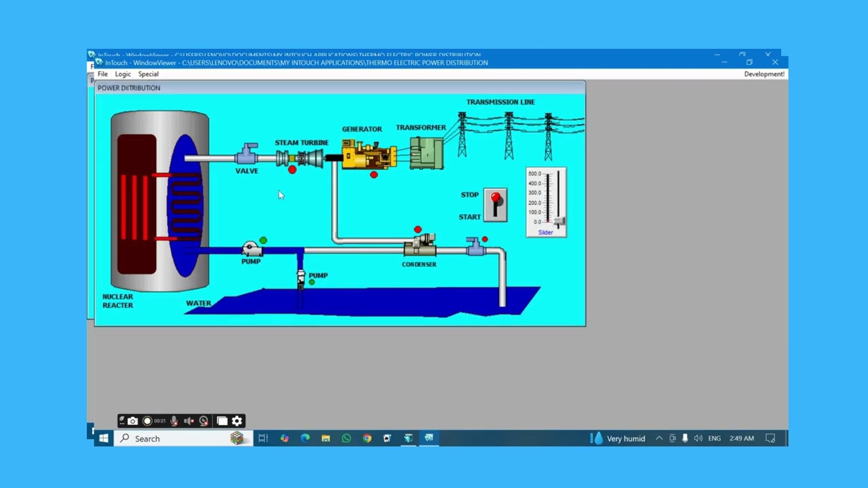Screen dimensions: 868x488
Task: Flip the STOP/START toggle switch
Action: [x=496, y=205]
